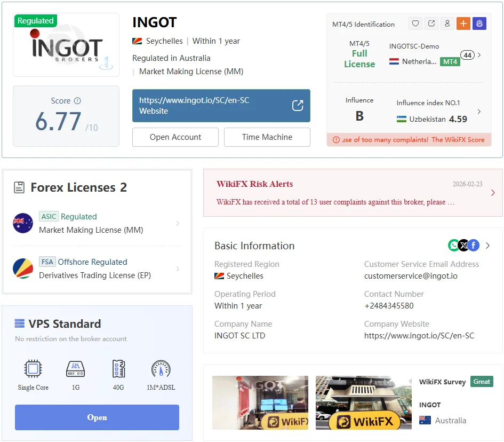This screenshot has height=442, width=504.
Task: Click the complaints warning icon
Action: [x=336, y=140]
